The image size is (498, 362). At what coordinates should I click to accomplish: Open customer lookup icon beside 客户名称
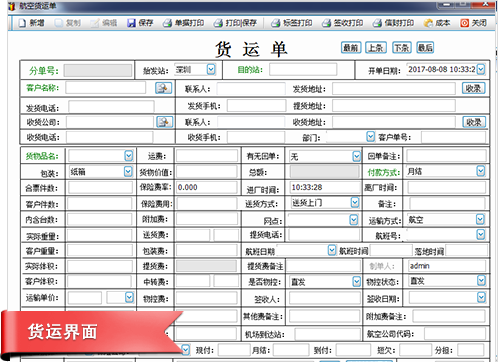tap(164, 88)
